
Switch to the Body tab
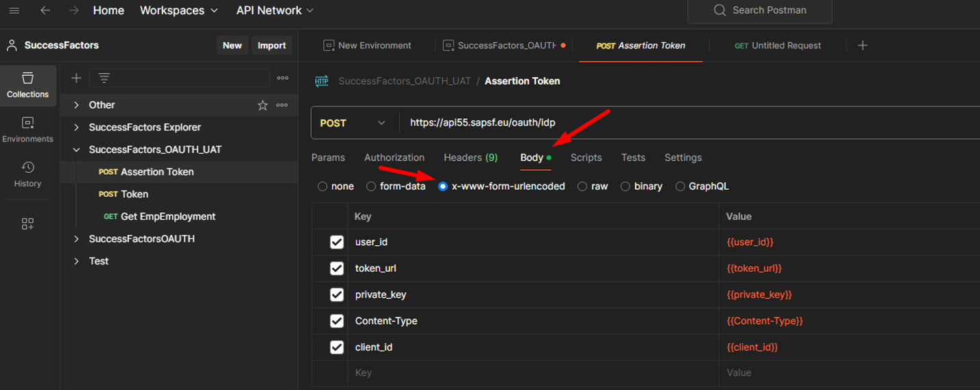point(535,158)
